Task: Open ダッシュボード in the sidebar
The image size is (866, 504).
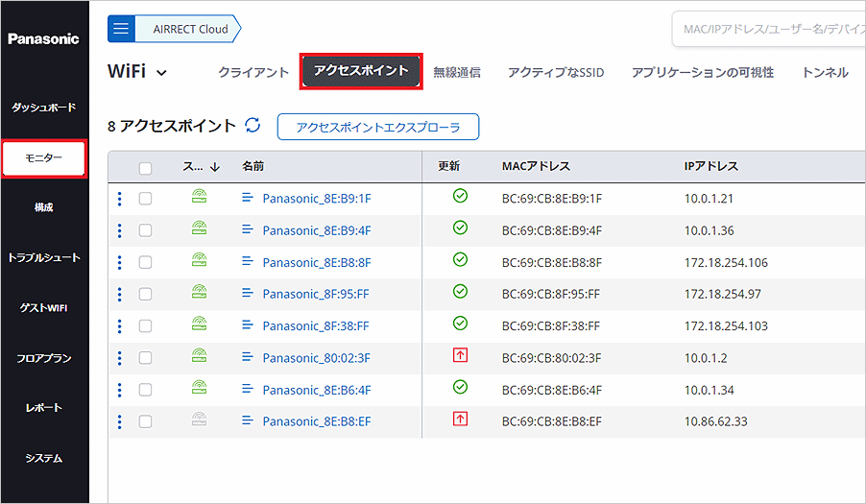Action: click(43, 108)
